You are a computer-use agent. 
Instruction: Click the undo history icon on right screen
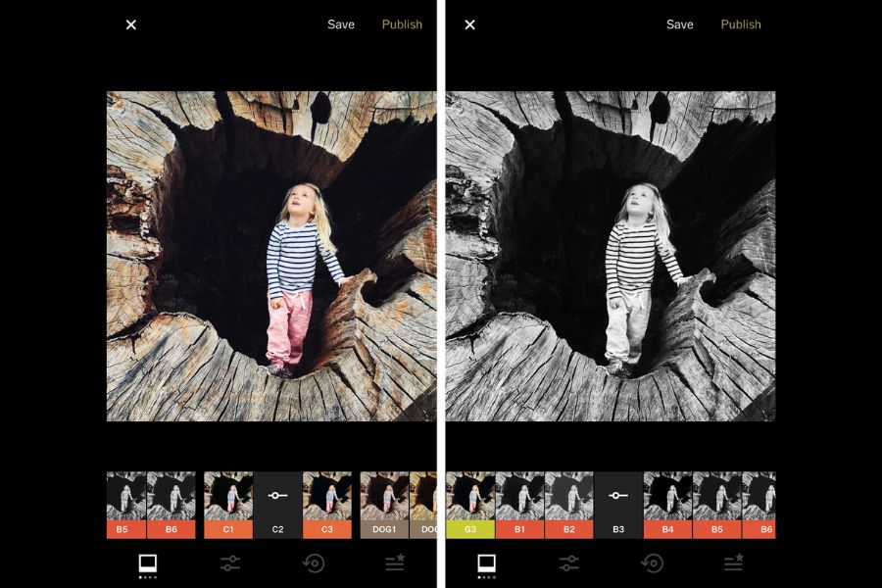click(x=650, y=563)
